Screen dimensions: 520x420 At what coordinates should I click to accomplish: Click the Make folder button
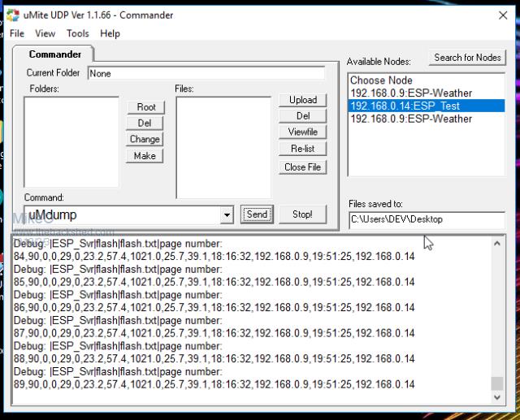(x=145, y=156)
